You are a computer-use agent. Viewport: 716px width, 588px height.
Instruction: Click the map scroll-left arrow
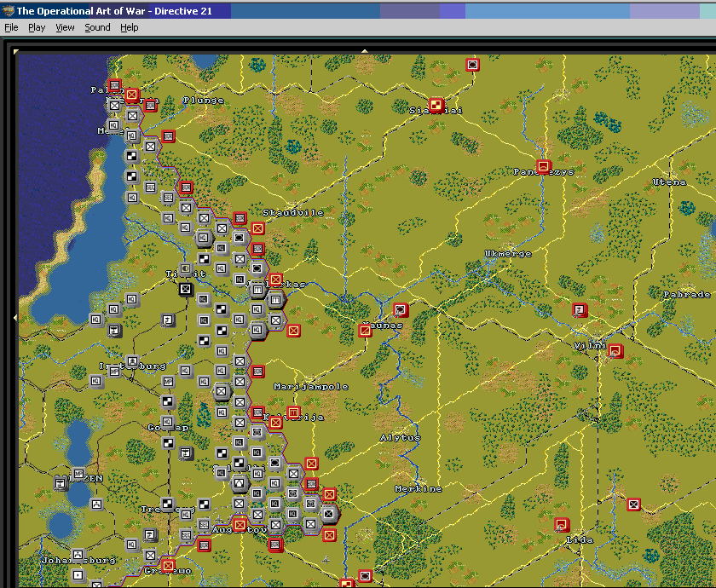point(15,317)
